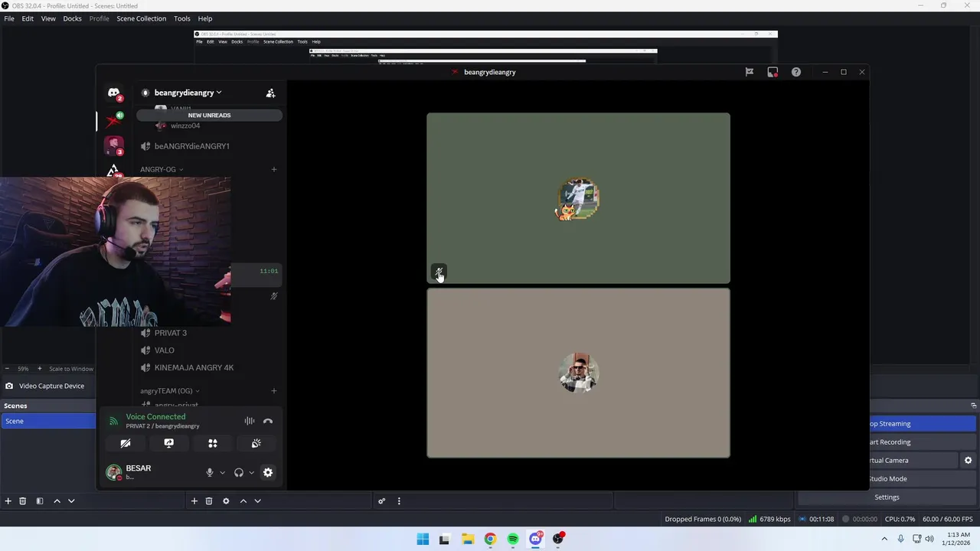
Task: Add a new scene with plus icon
Action: click(8, 501)
